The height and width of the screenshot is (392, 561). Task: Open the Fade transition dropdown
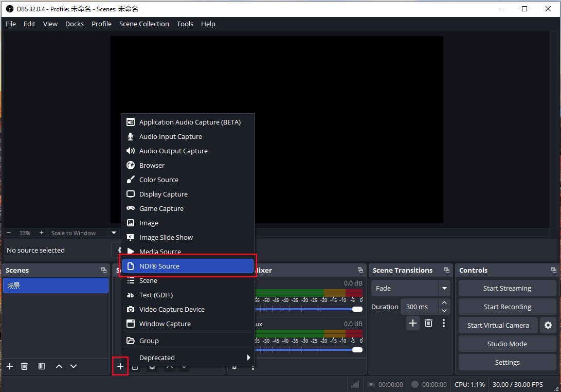tap(444, 288)
